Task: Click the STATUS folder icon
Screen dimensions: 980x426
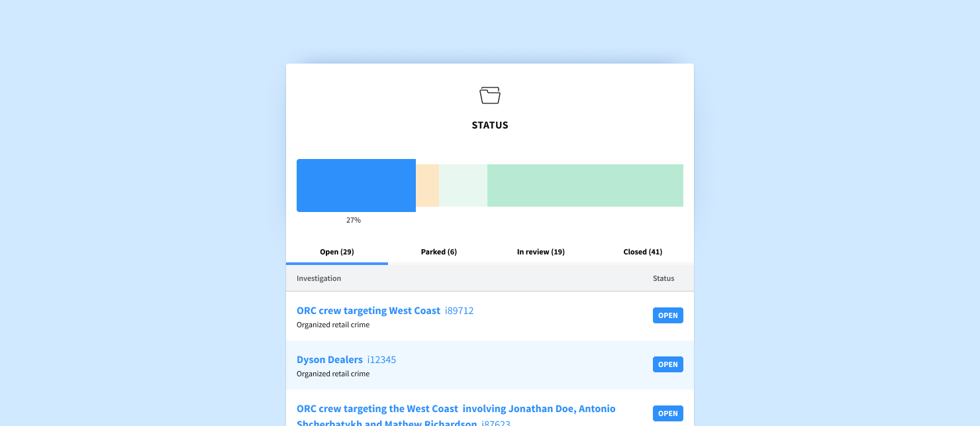Action: click(x=490, y=95)
